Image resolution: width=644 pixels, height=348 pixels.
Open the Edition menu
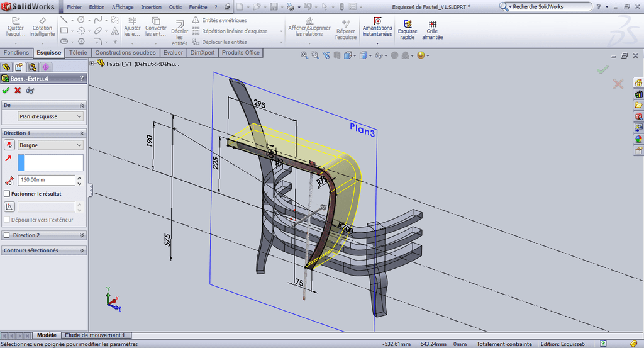click(96, 7)
